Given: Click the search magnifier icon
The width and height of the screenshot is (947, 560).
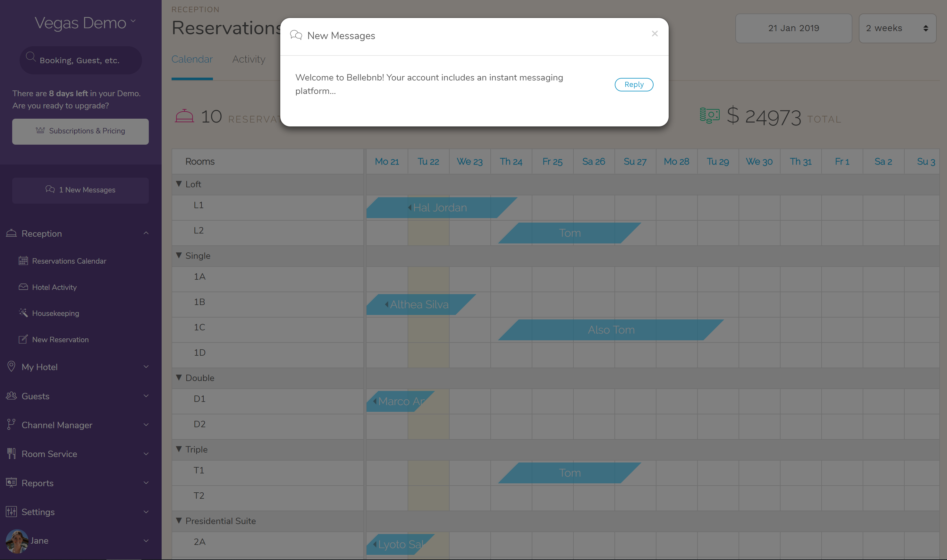Looking at the screenshot, I should click(30, 57).
